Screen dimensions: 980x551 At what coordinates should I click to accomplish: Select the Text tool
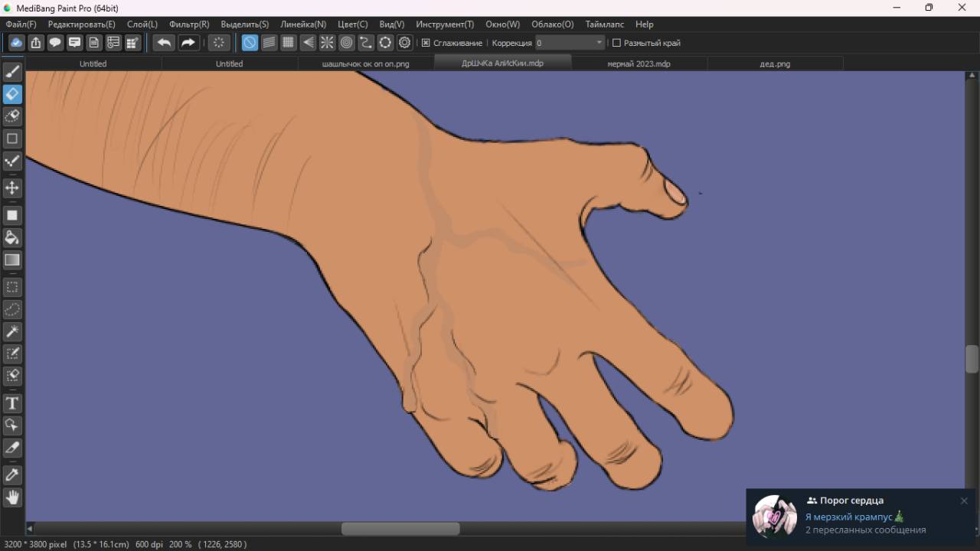(x=12, y=403)
